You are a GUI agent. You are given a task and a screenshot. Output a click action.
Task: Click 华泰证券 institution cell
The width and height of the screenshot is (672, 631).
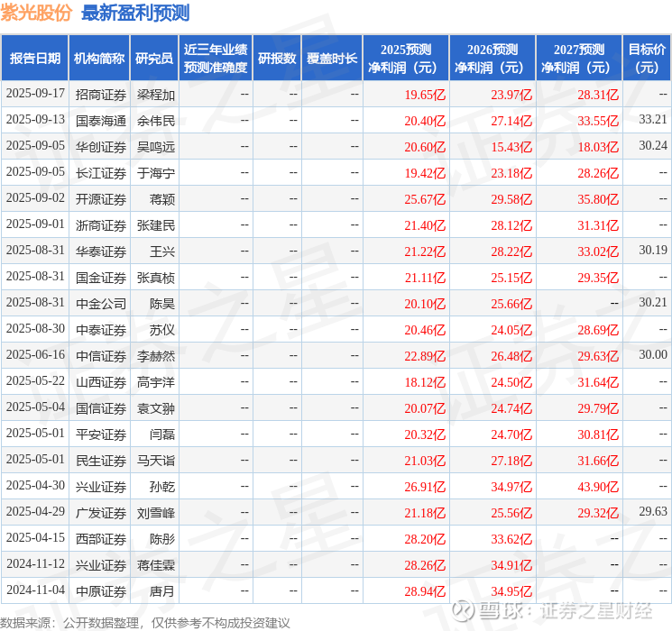pyautogui.click(x=101, y=251)
